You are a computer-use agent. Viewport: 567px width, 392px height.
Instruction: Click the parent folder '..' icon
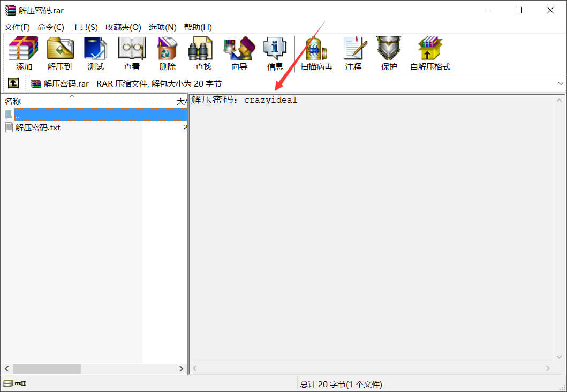[x=9, y=115]
